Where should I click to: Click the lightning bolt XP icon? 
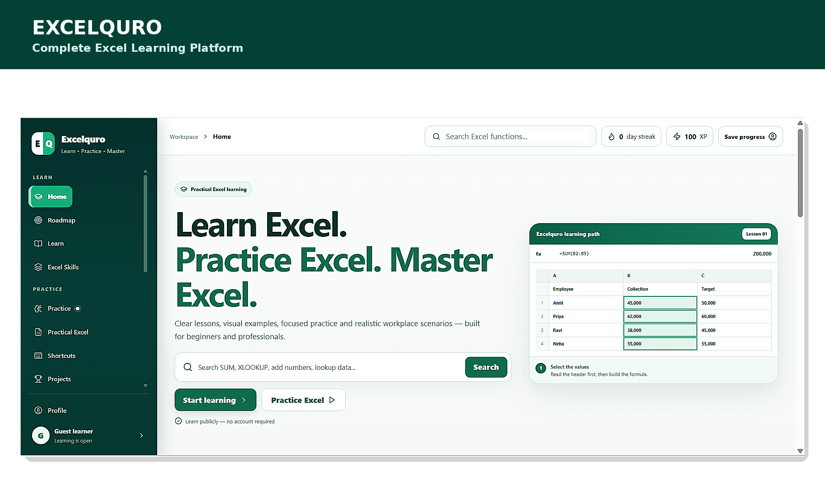click(x=677, y=137)
